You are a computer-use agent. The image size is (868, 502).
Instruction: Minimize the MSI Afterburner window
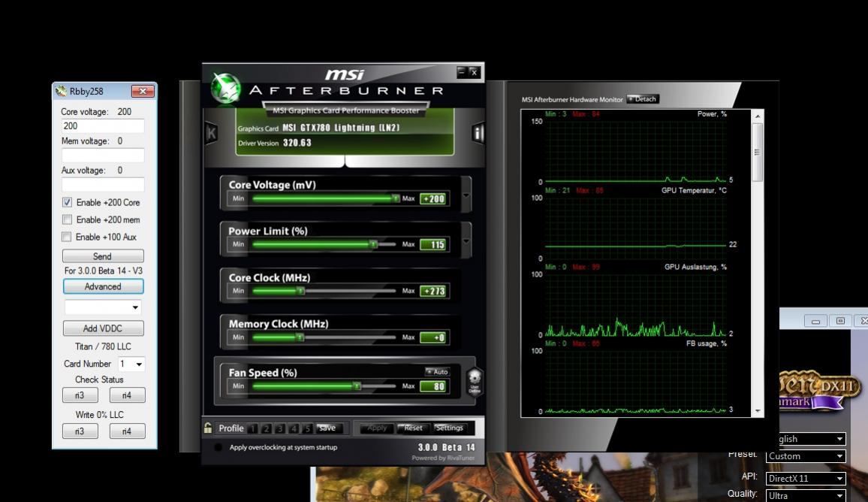point(462,72)
